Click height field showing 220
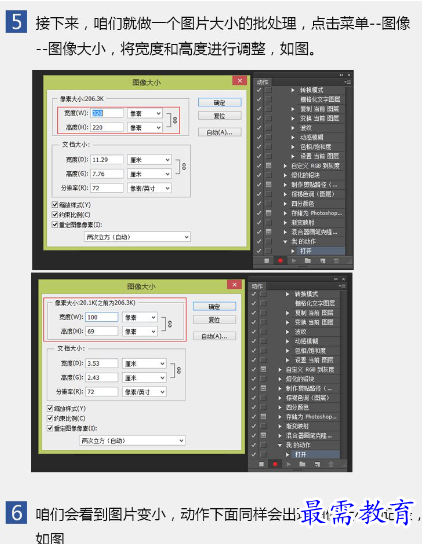 click(x=107, y=127)
